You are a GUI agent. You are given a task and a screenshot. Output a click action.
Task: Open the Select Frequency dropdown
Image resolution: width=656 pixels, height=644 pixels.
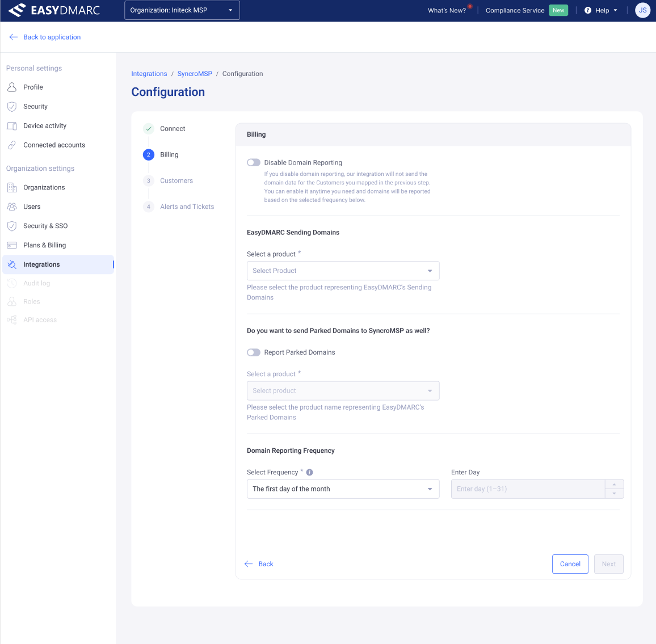pyautogui.click(x=343, y=489)
